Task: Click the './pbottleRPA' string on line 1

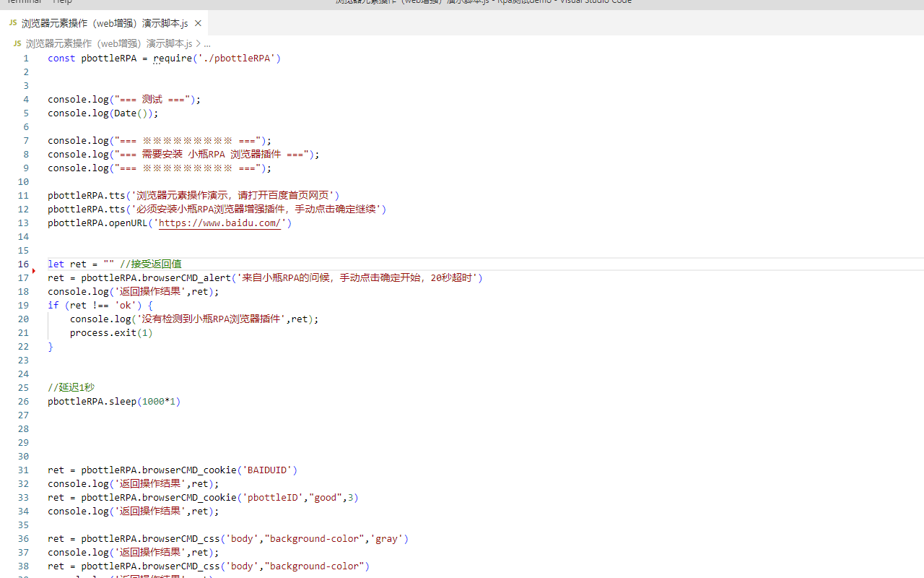Action: click(236, 58)
